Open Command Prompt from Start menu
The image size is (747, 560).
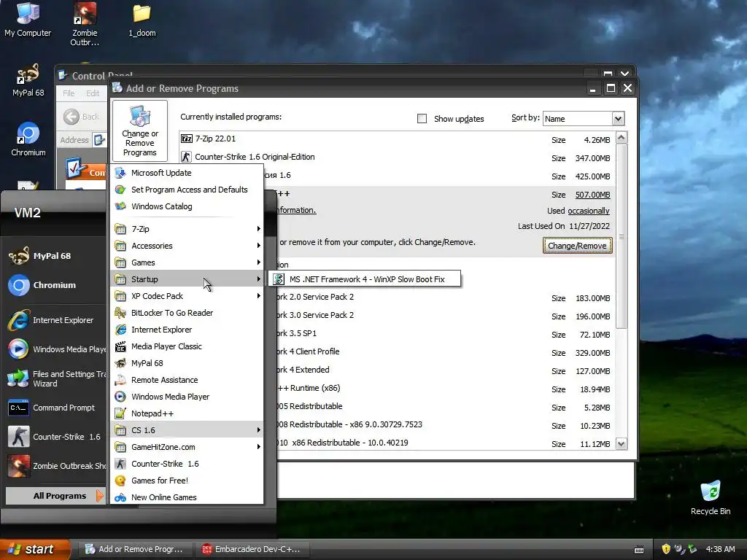click(56, 408)
